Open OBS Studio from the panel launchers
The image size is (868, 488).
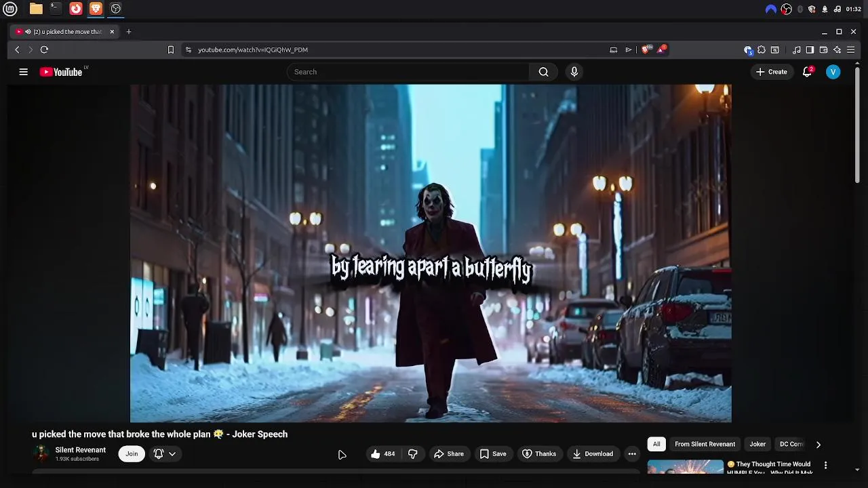click(116, 9)
